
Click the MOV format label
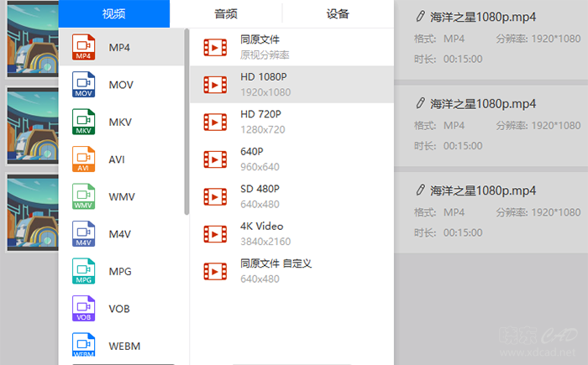[121, 85]
